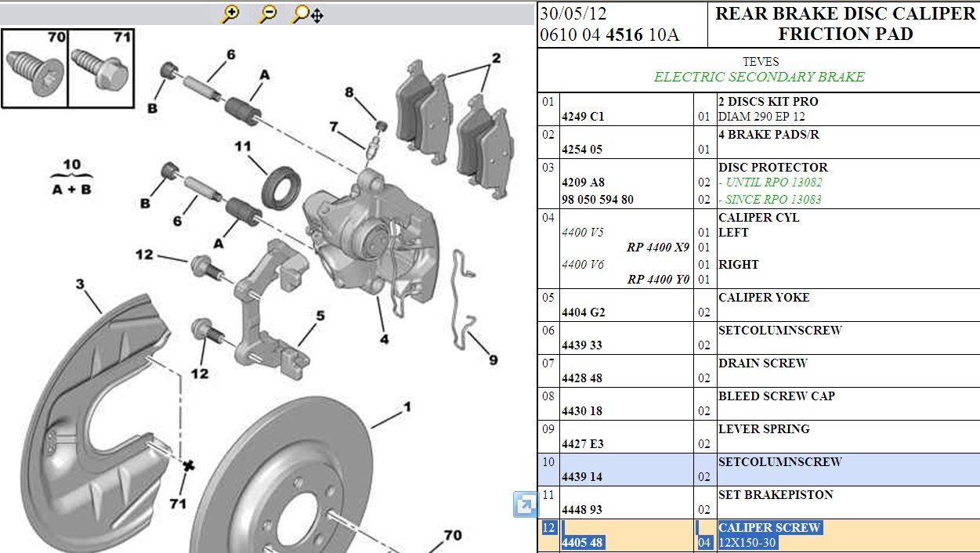The image size is (980, 553).
Task: Click part number 4427 E3
Action: (583, 444)
